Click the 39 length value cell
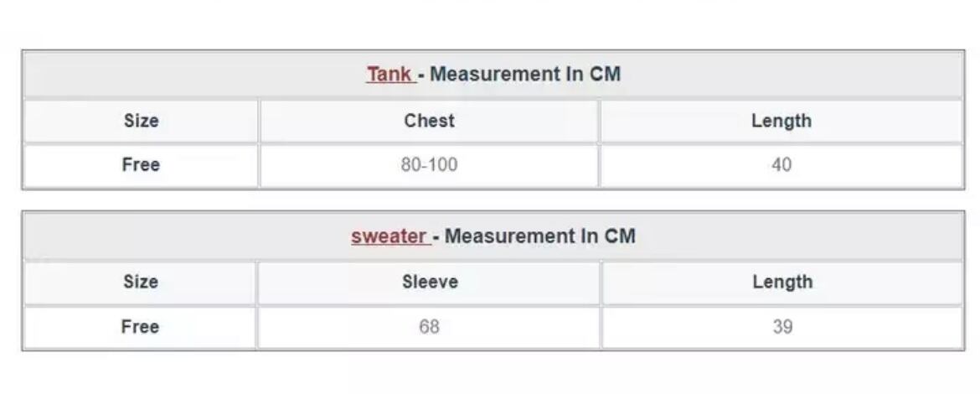Screen dimensions: 980x394 click(781, 327)
